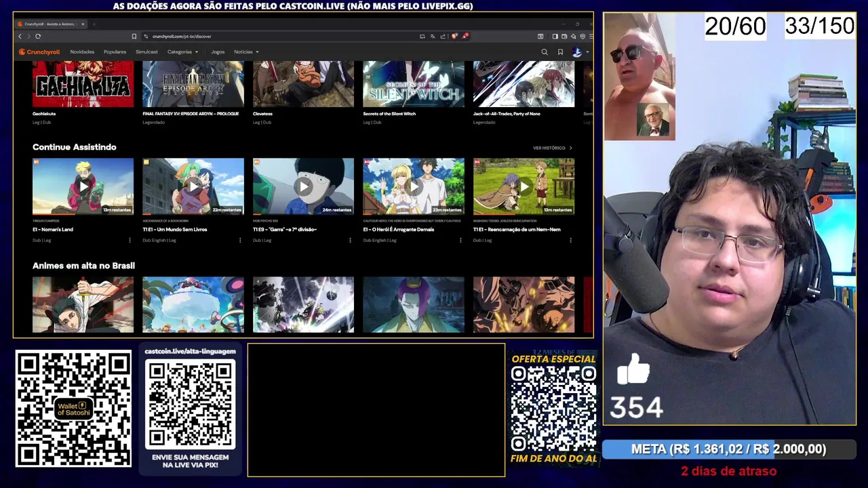The image size is (868, 488).
Task: Click the Continue Assistindo heading
Action: (74, 147)
